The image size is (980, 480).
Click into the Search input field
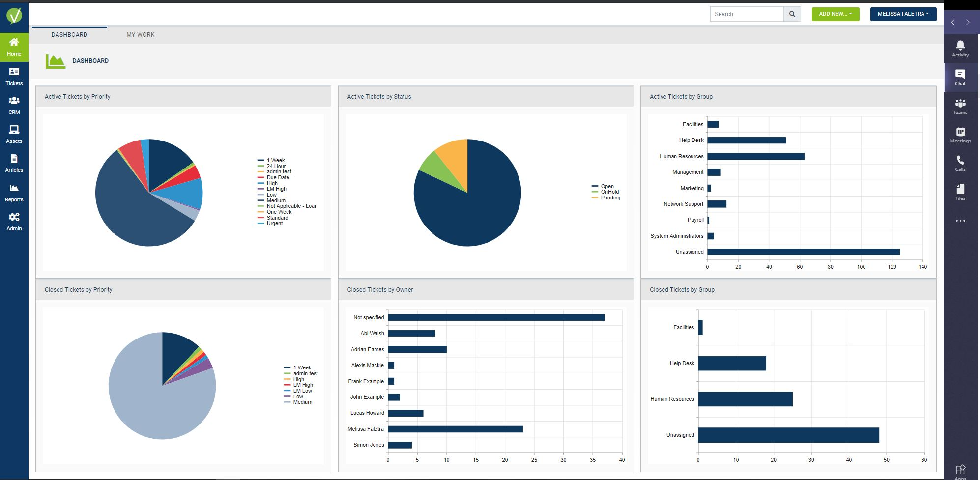point(747,14)
